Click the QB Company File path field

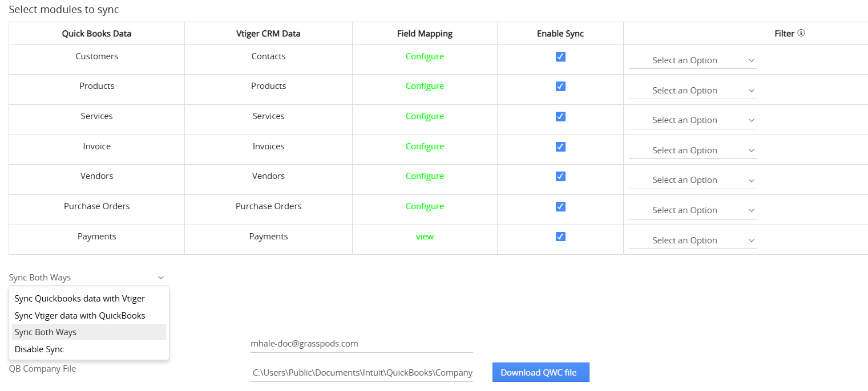point(361,373)
